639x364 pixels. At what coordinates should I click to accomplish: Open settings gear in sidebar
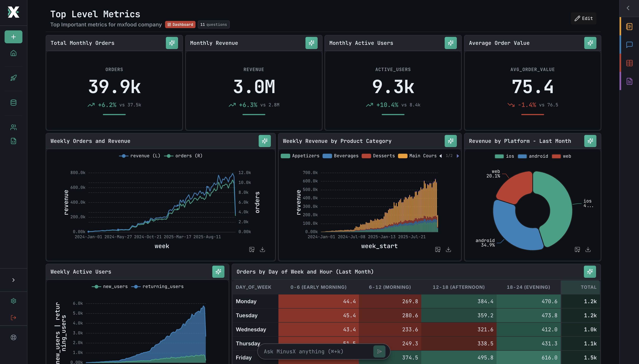(x=14, y=301)
